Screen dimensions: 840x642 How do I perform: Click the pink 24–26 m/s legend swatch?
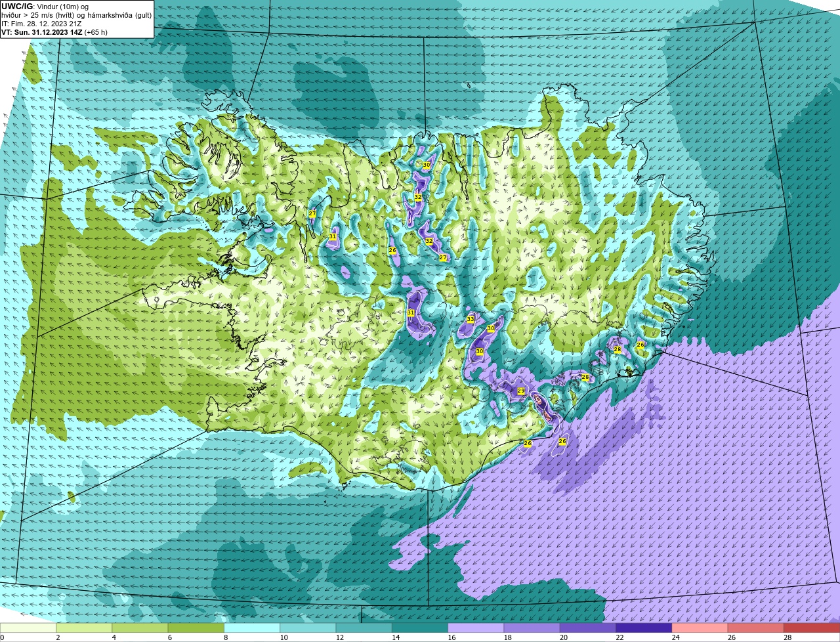[700, 628]
